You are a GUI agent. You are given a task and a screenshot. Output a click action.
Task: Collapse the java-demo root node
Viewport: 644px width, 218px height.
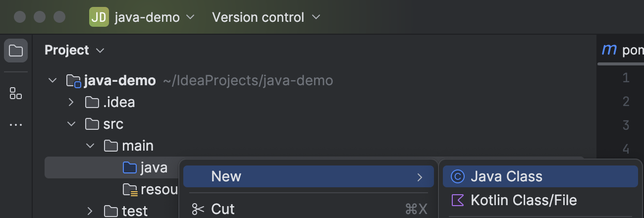53,80
